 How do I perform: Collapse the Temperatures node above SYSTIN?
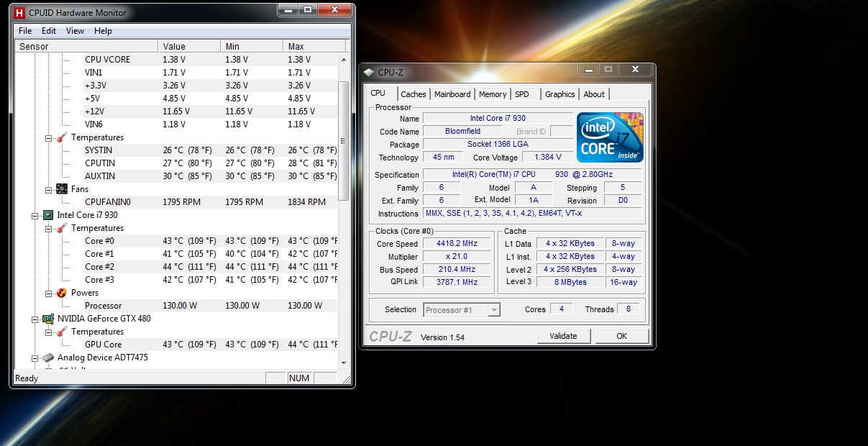(x=49, y=137)
